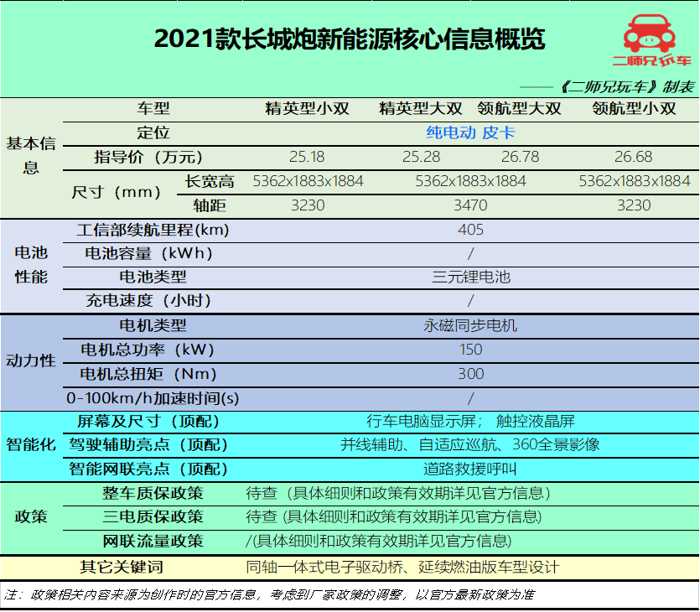Viewport: 700px width, 612px height.
Task: Click the 定位 row label
Action: pos(153,132)
